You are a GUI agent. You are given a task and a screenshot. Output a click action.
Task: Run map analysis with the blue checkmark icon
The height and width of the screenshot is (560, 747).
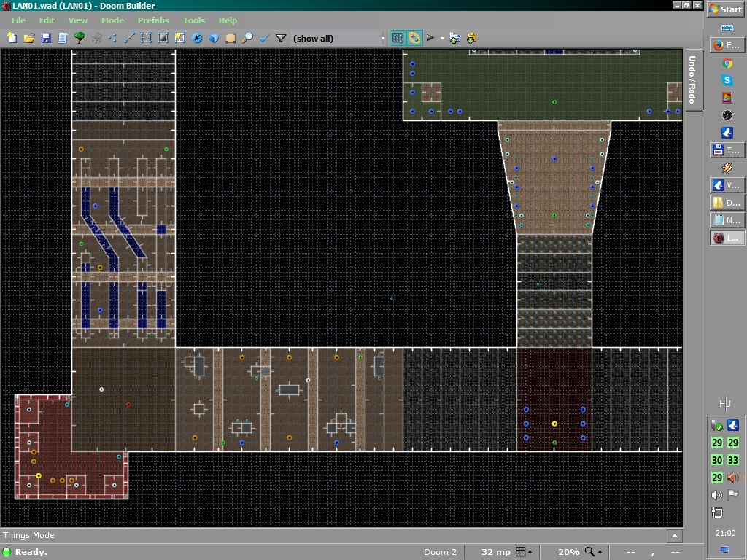(264, 38)
